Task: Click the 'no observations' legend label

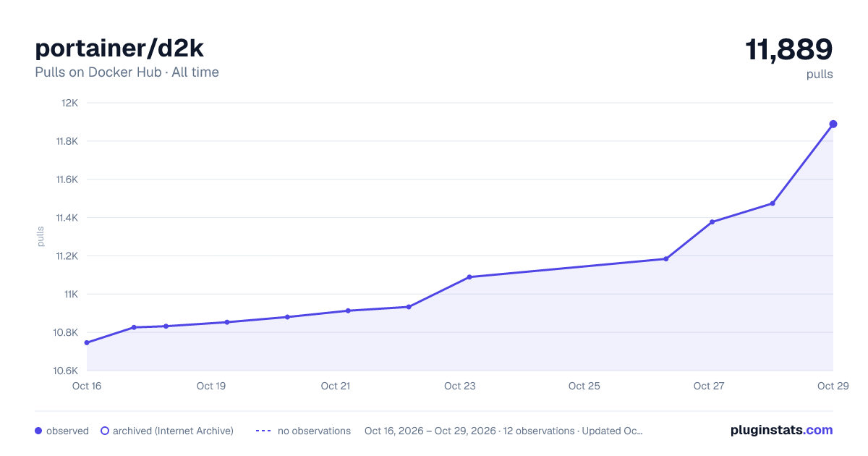Action: [x=314, y=431]
